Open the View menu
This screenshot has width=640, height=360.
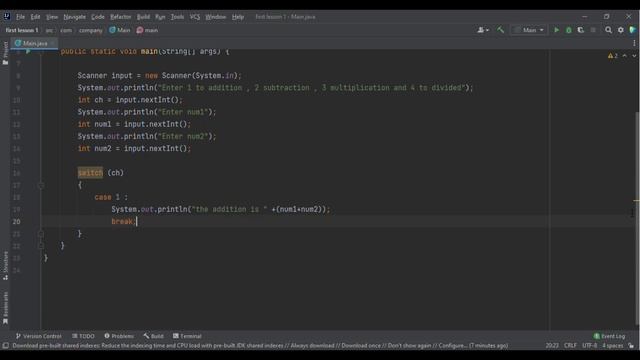click(52, 17)
